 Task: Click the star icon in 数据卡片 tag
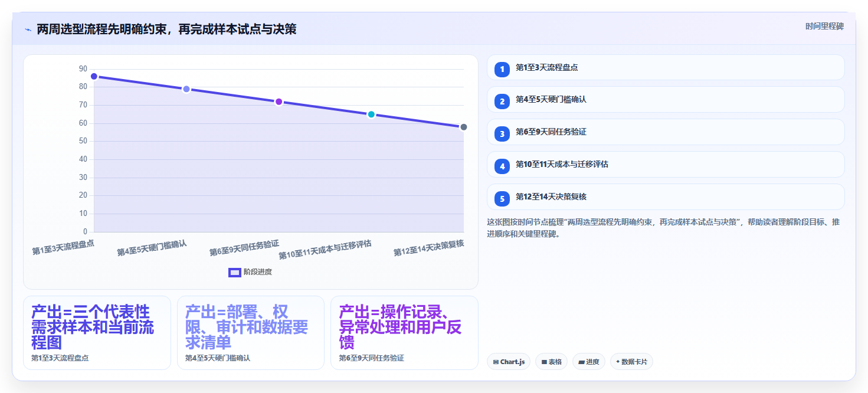point(618,362)
